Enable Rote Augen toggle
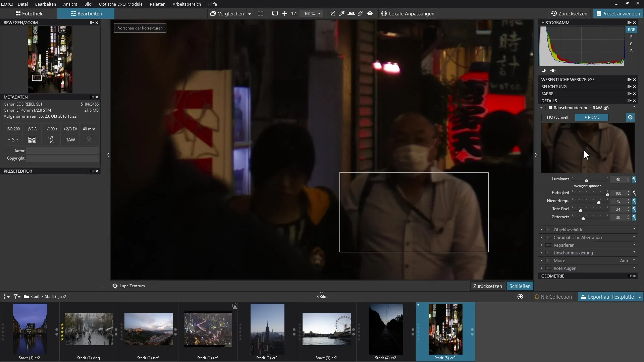The height and width of the screenshot is (362, 644). pyautogui.click(x=549, y=268)
